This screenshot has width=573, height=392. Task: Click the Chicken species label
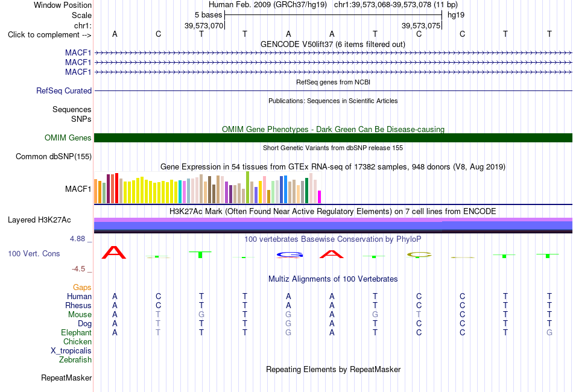[77, 341]
